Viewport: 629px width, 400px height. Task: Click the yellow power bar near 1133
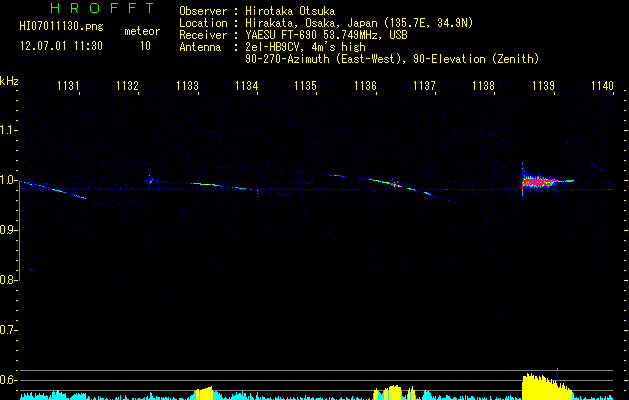pyautogui.click(x=204, y=393)
